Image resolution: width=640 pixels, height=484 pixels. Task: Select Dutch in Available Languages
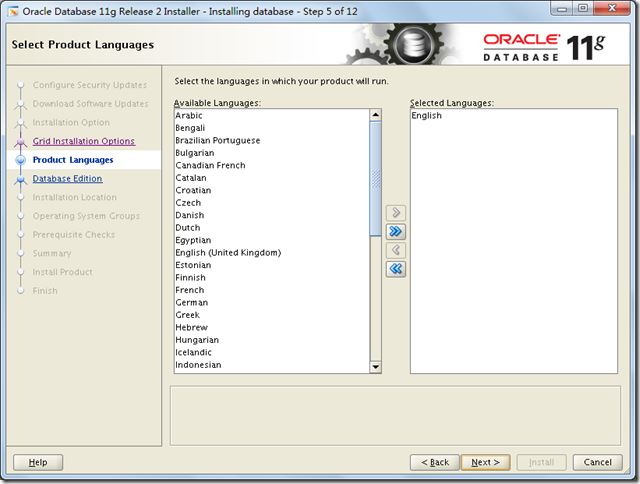click(x=272, y=228)
